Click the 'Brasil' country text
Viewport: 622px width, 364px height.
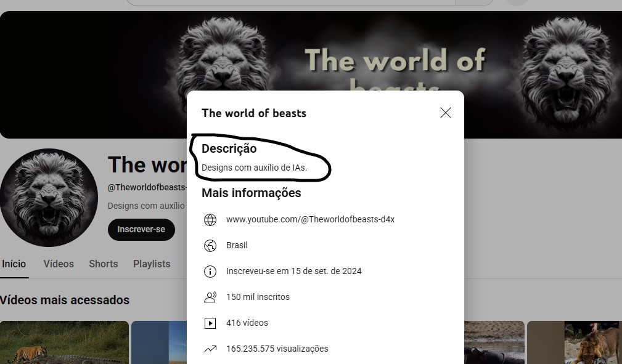[x=237, y=246]
